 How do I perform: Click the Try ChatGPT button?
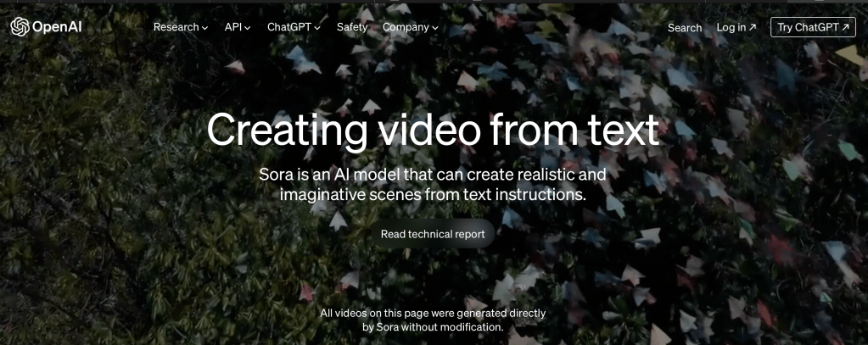click(x=813, y=27)
